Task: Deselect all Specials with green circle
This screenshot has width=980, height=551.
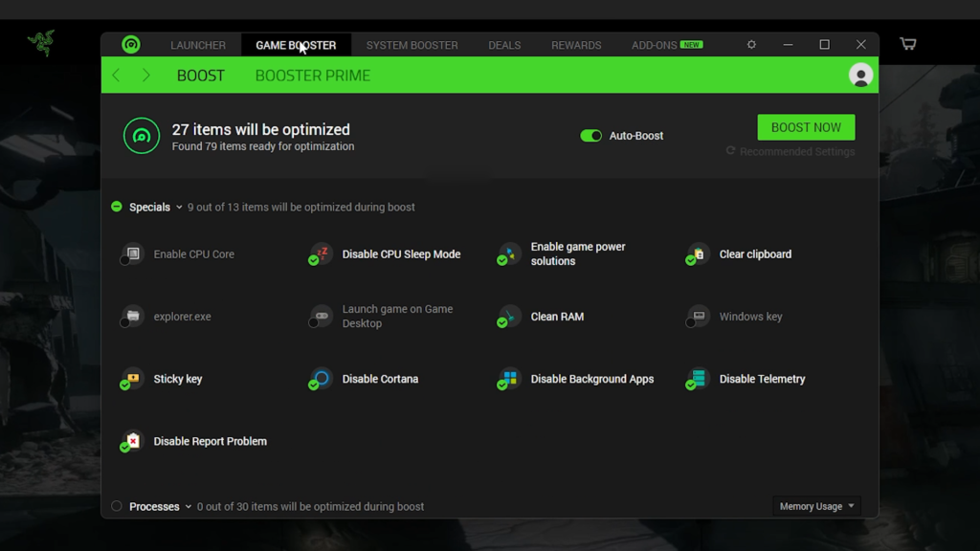Action: [x=116, y=207]
